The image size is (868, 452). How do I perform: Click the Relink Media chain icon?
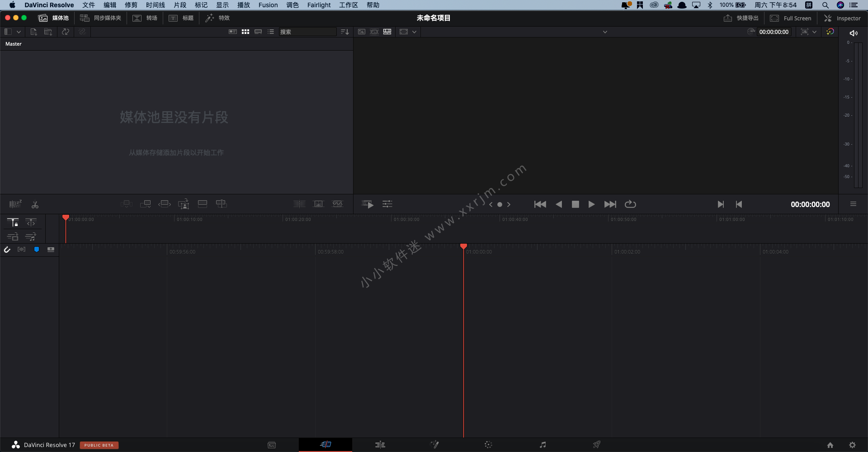pyautogui.click(x=82, y=32)
